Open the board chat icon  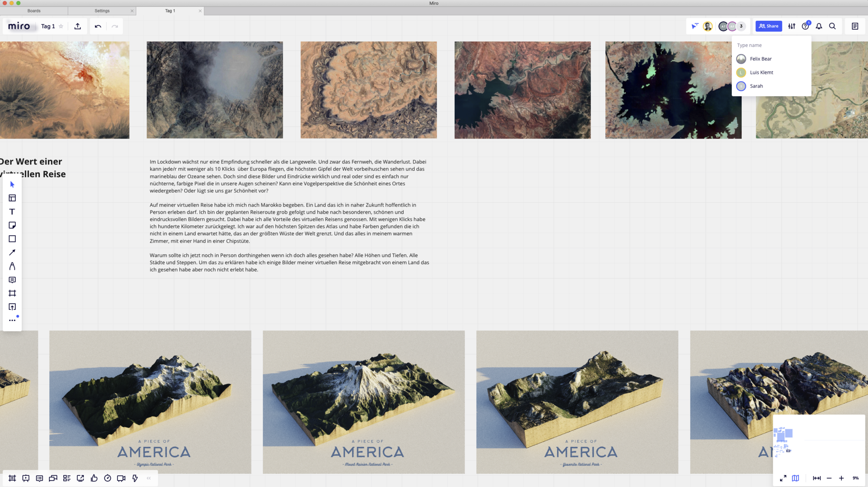coord(53,478)
